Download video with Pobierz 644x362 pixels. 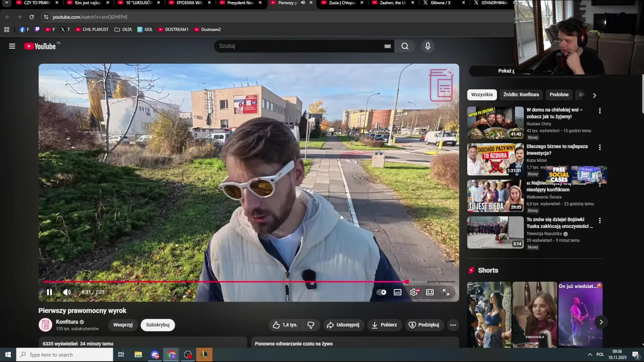[384, 325]
